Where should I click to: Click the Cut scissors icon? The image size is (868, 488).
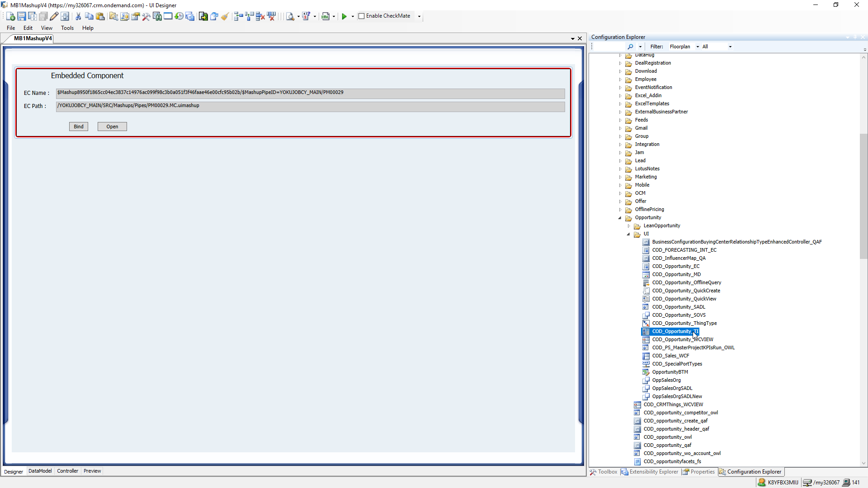pos(78,16)
